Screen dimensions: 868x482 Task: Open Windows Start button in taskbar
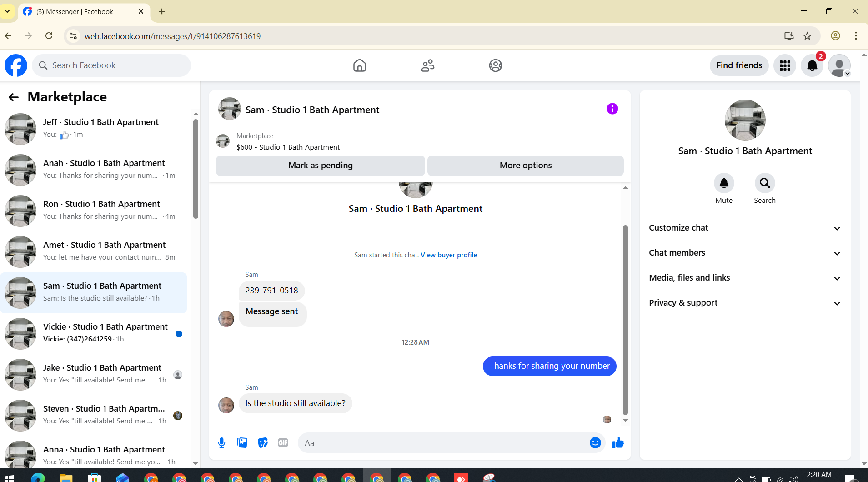(x=9, y=478)
